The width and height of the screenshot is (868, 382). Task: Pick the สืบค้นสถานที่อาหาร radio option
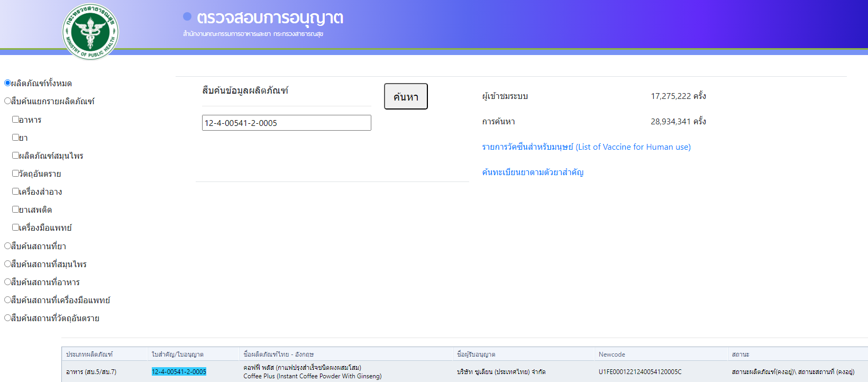point(7,282)
